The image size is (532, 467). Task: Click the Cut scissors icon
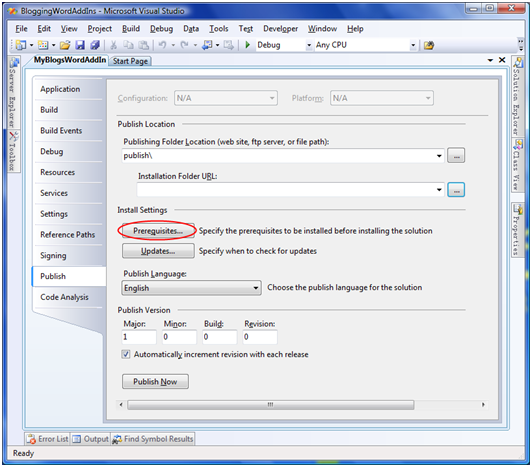pyautogui.click(x=113, y=45)
